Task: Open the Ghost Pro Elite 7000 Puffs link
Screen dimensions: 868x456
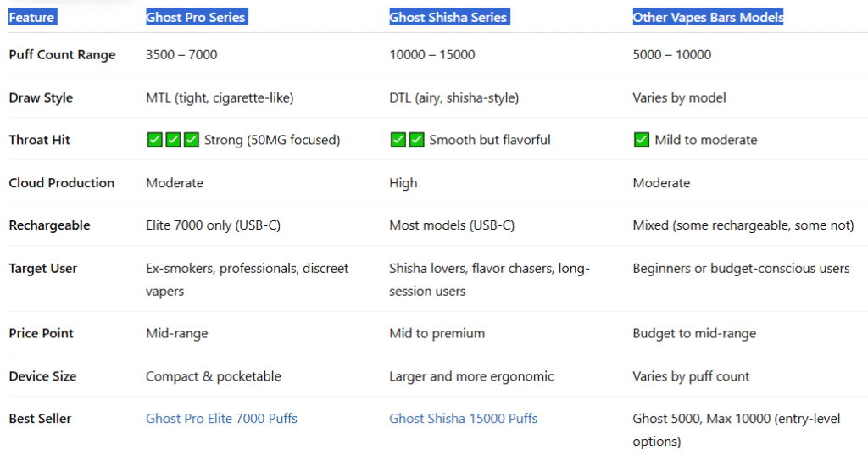Action: click(221, 419)
